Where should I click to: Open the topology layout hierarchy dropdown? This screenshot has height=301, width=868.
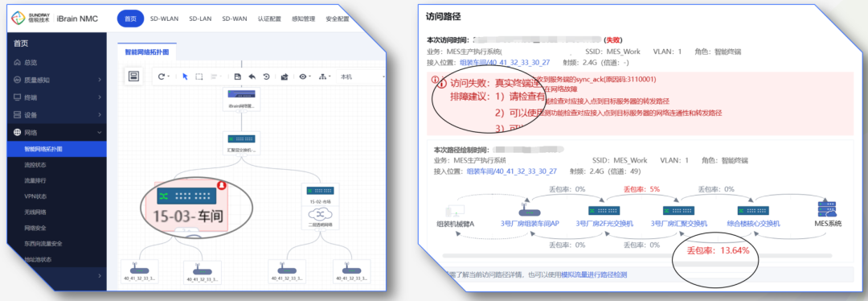pos(325,77)
